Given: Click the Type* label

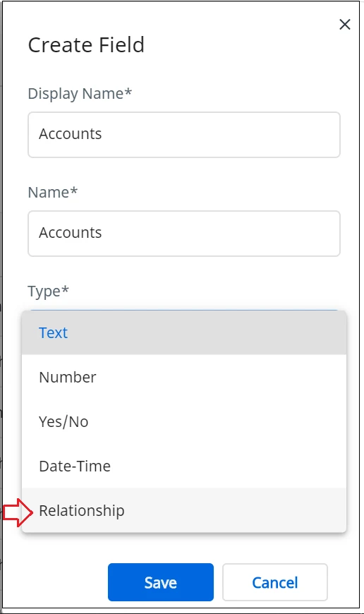Looking at the screenshot, I should 48,291.
